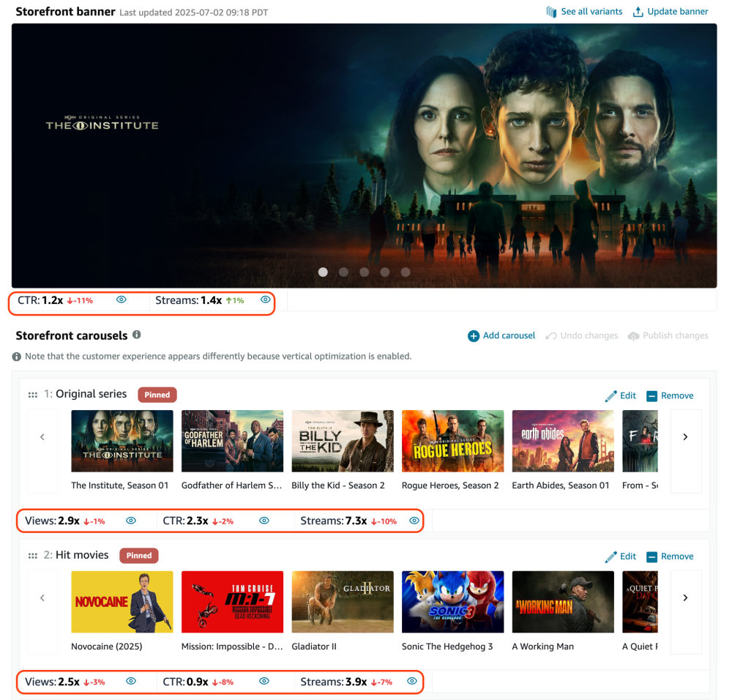The width and height of the screenshot is (732, 700).
Task: Open the A Working Man thumbnail
Action: [x=562, y=602]
